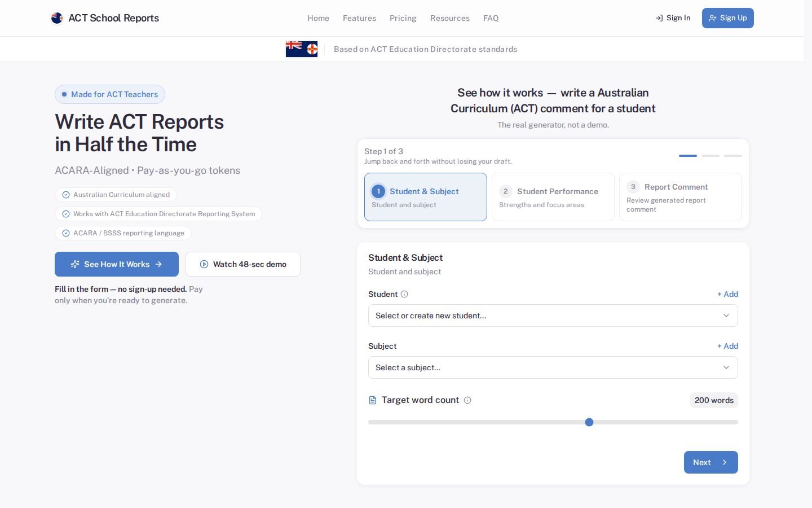Click the Based on ACT Education Directorate standards text
The image size is (812, 508).
pyautogui.click(x=425, y=49)
